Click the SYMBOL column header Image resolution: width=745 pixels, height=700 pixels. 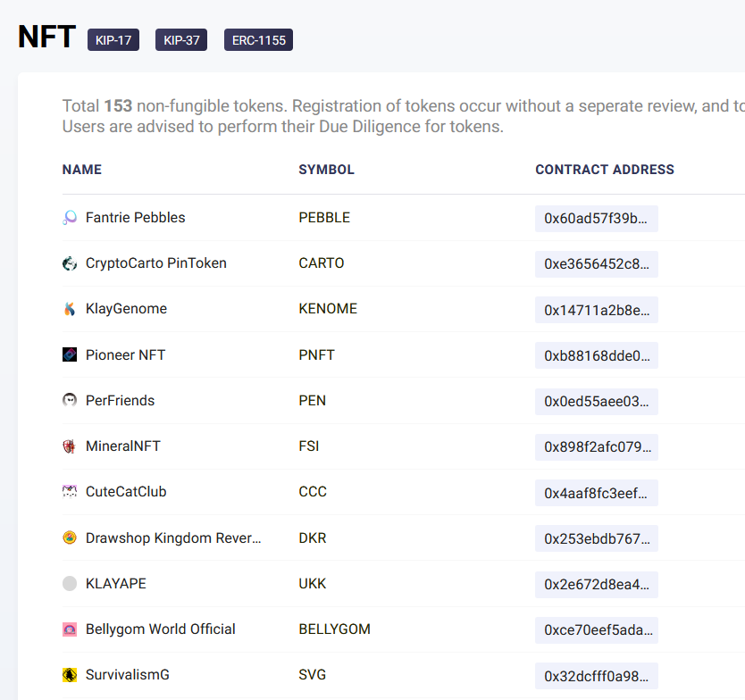326,170
